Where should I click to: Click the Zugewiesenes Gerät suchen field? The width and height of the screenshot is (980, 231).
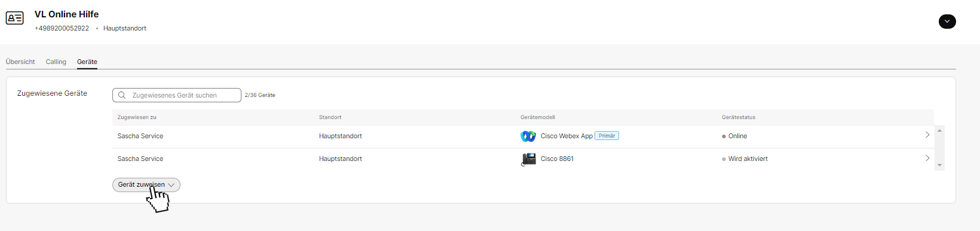click(177, 95)
